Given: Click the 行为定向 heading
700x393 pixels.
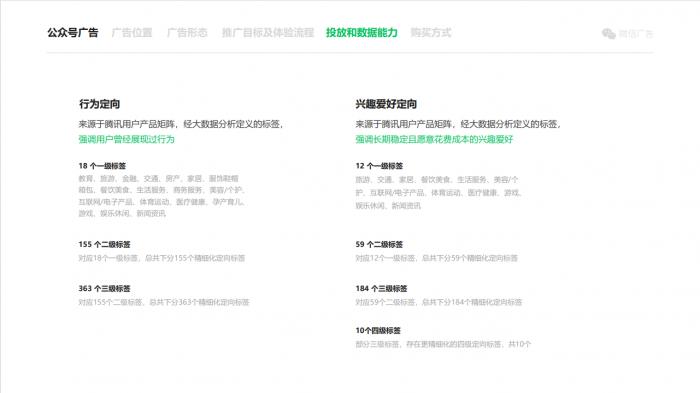Looking at the screenshot, I should tap(100, 104).
